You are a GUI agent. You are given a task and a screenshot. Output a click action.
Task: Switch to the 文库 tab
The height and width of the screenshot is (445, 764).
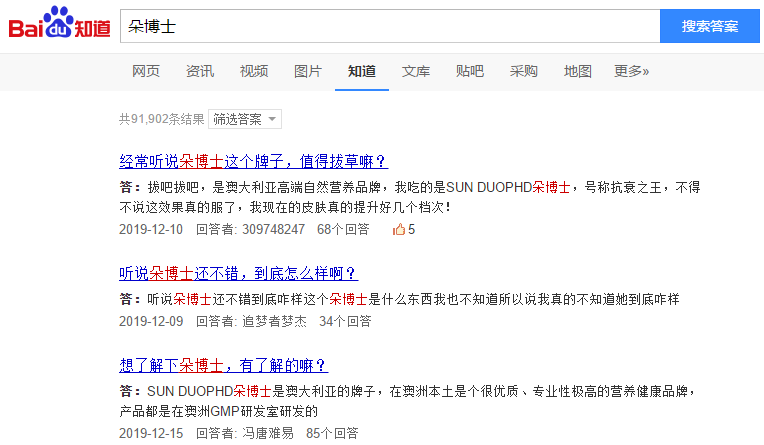click(x=416, y=71)
